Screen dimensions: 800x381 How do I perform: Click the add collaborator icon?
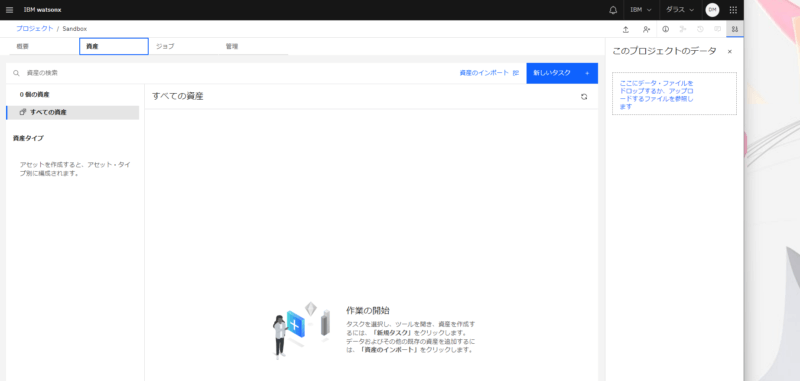pos(646,29)
